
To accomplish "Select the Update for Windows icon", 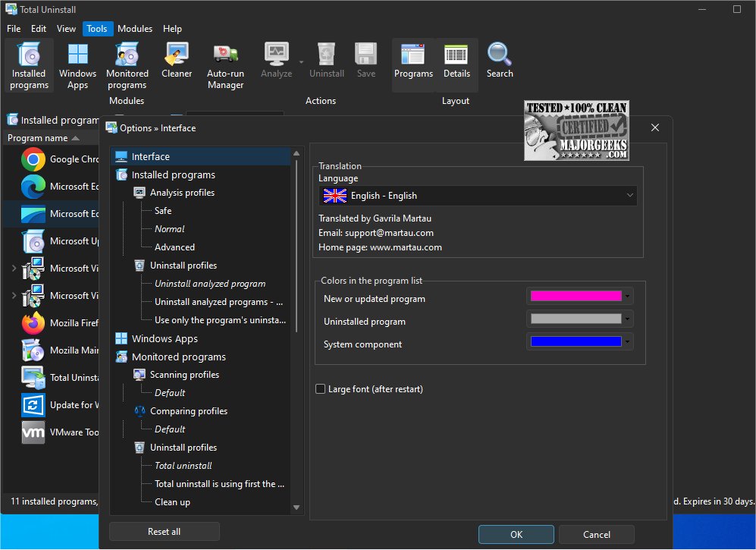I will click(33, 405).
